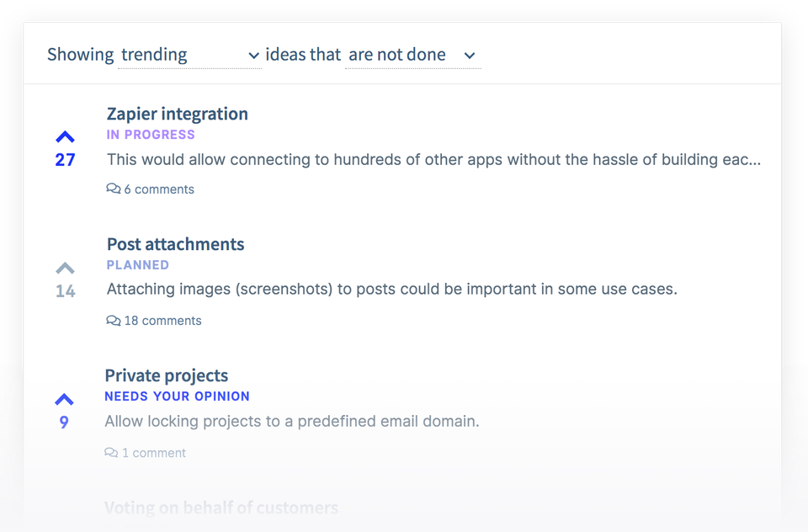Upvote the Zapier integration idea

click(x=65, y=137)
